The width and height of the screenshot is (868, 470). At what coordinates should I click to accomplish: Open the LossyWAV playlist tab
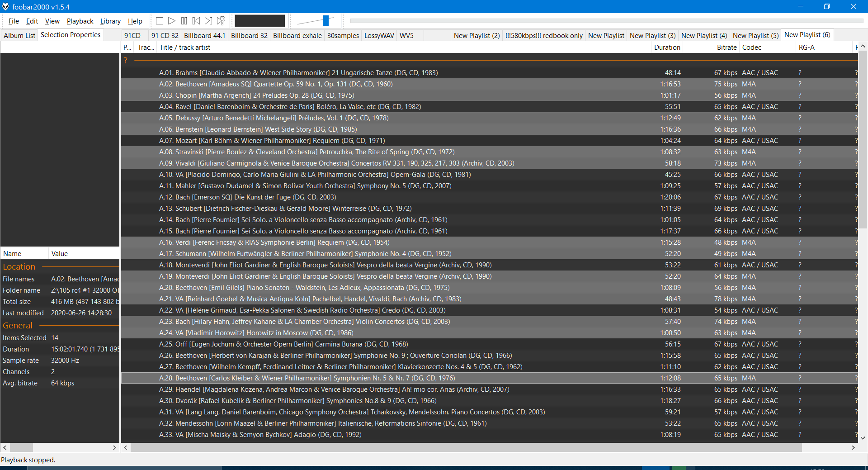[x=379, y=36]
